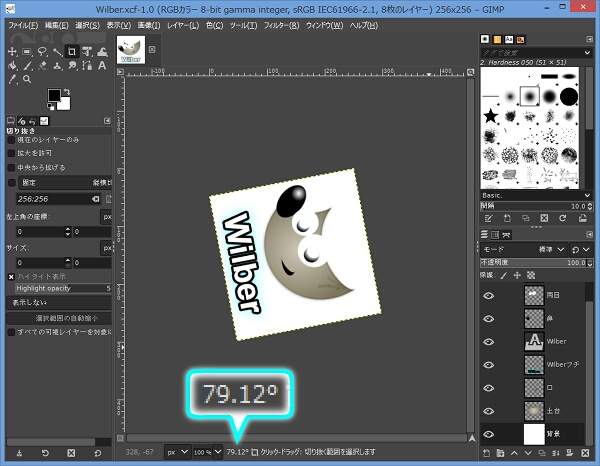
Task: Enable the 中央から拡げる checkbox
Action: pyautogui.click(x=12, y=167)
